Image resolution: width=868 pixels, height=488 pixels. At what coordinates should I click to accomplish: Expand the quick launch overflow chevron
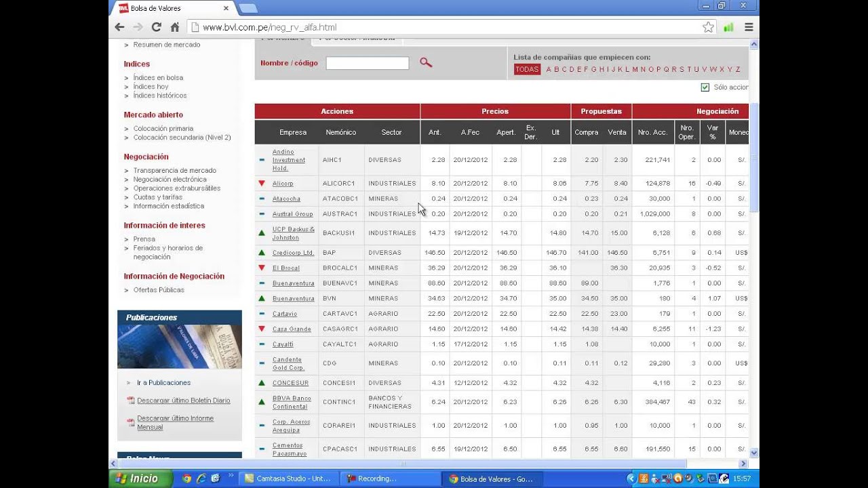click(x=231, y=476)
